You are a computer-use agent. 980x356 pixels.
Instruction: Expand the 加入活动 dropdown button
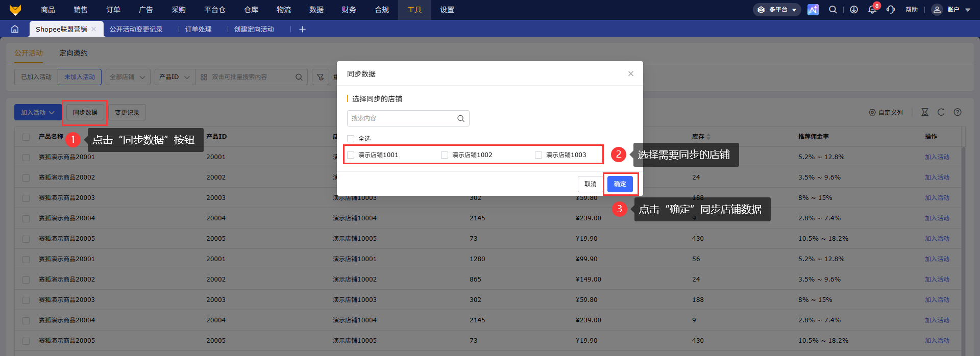[38, 112]
